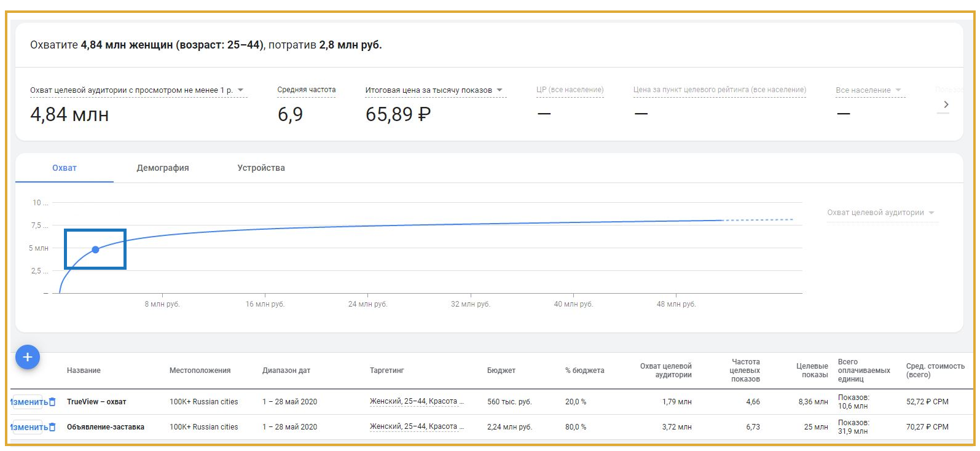Image resolution: width=980 pixels, height=451 pixels.
Task: Delete the Объявление-заставка row via trash icon
Action: pos(52,427)
